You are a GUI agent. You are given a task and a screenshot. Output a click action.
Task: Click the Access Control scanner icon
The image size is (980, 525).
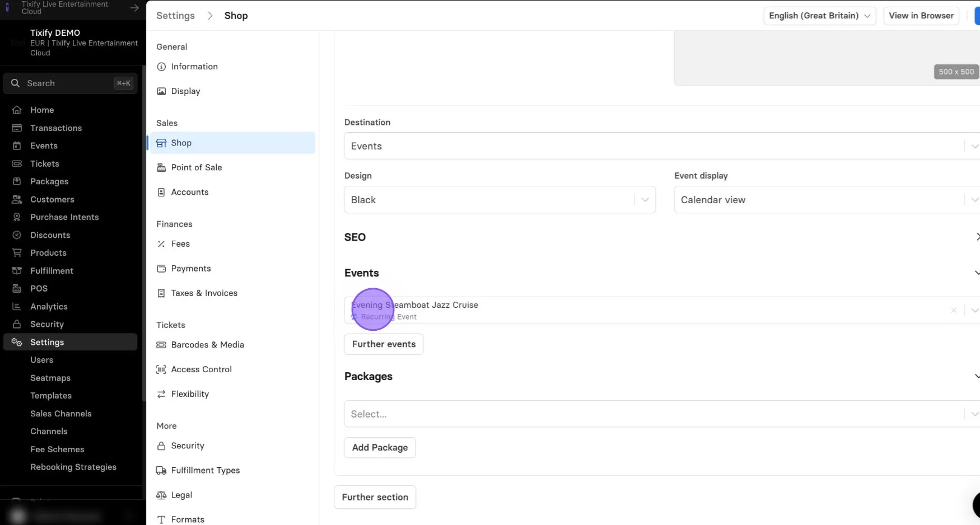point(161,369)
